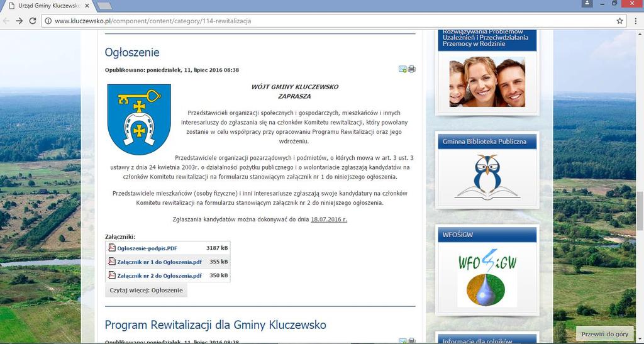Open Chrome user profile icon
Viewport: 644px width, 344px height.
587,3
